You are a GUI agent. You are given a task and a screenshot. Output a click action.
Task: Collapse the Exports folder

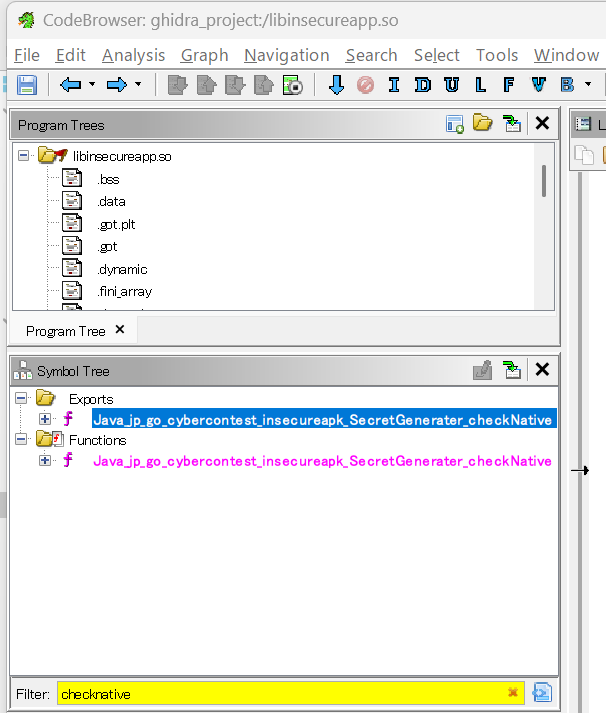(x=20, y=398)
